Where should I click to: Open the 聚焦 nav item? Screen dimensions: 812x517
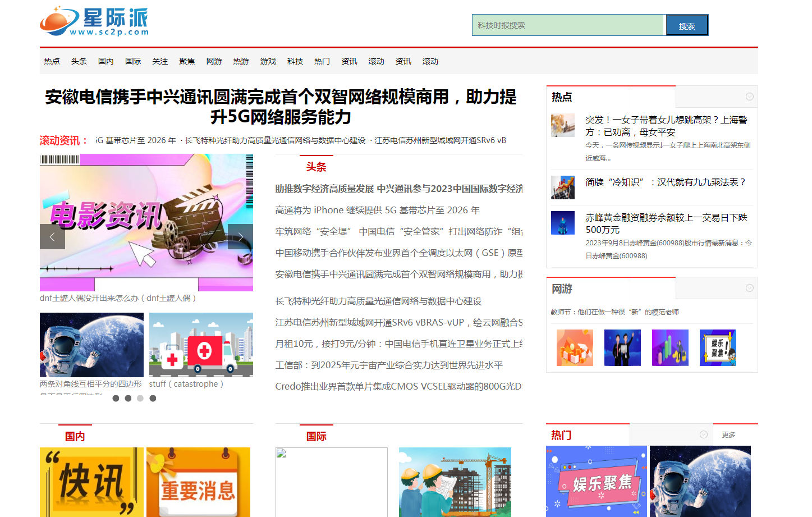[187, 61]
